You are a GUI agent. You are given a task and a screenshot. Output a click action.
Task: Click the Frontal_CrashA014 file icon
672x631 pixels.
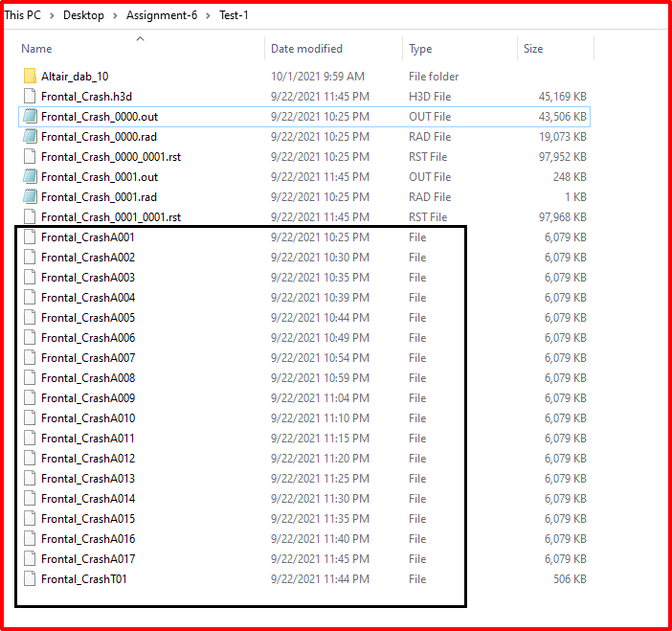[30, 499]
